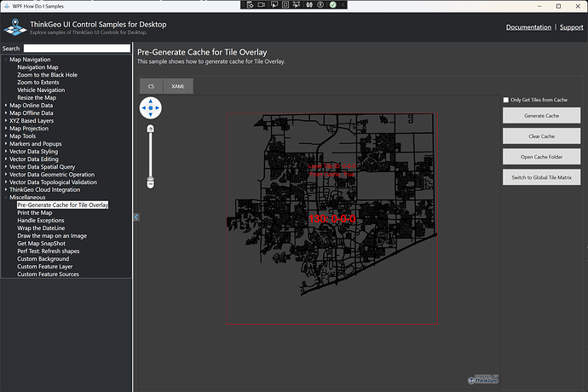Click the pan right arrow on map control

point(157,108)
